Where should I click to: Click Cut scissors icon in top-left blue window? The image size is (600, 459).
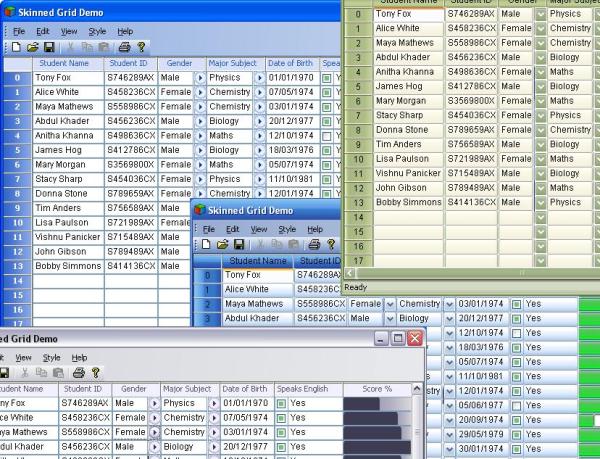(x=70, y=47)
